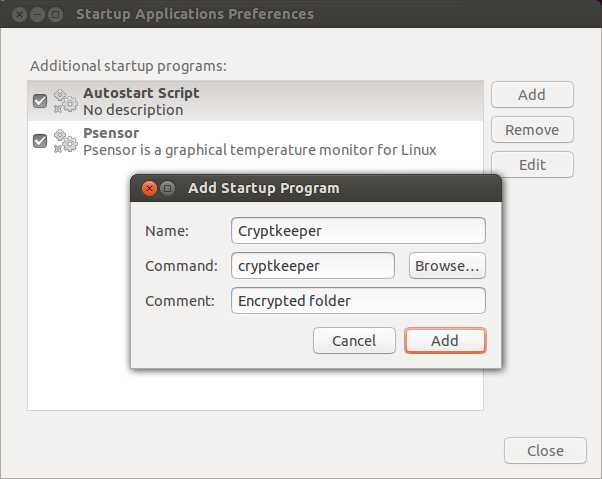Close the Startup Applications Preferences window
Image resolution: width=602 pixels, height=479 pixels.
[17, 15]
